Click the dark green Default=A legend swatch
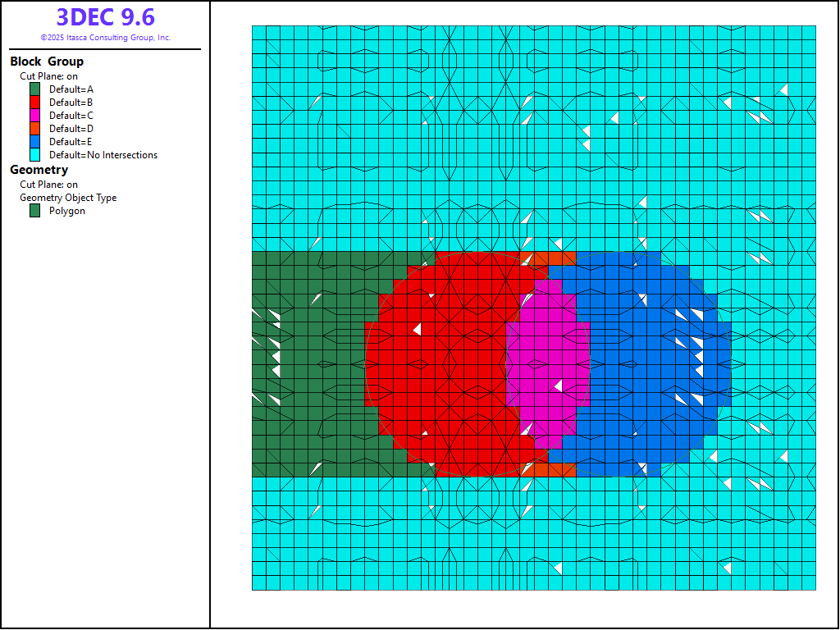Viewport: 840px width, 630px height. [35, 89]
